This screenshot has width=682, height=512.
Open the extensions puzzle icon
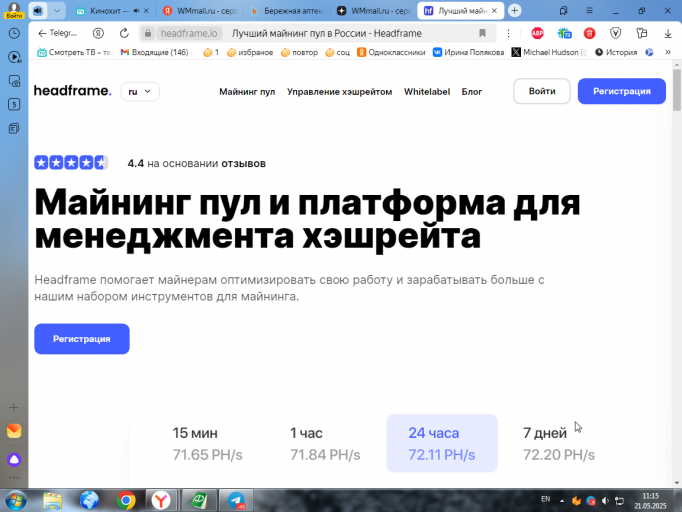(642, 33)
